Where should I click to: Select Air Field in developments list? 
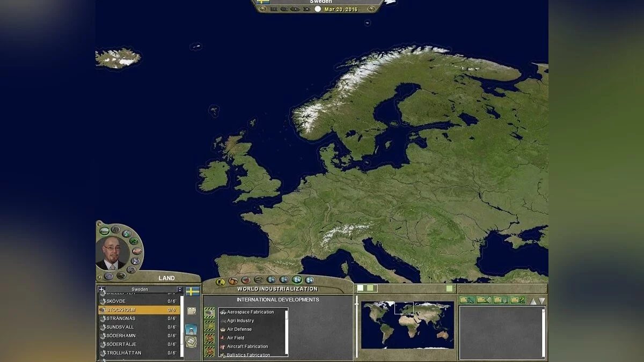click(252, 338)
